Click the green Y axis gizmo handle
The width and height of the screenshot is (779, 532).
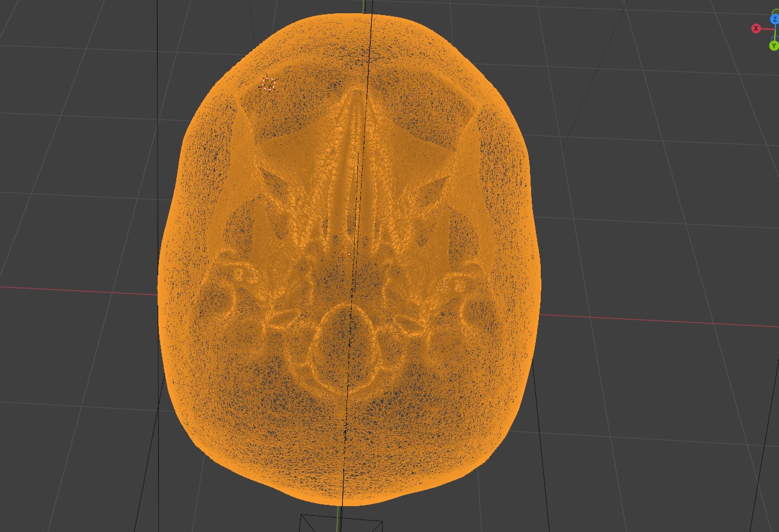tap(774, 46)
